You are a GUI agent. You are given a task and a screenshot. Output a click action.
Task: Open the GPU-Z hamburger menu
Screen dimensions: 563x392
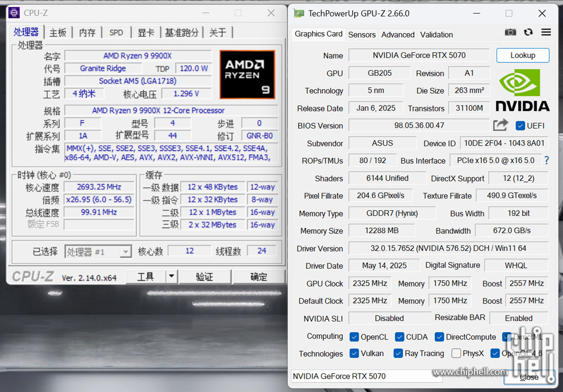click(x=546, y=32)
